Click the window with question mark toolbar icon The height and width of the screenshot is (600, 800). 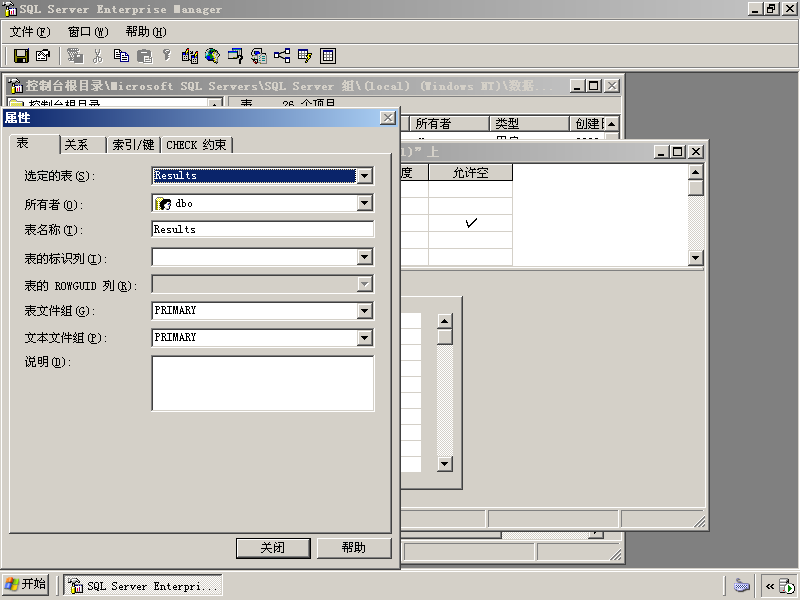pos(235,56)
